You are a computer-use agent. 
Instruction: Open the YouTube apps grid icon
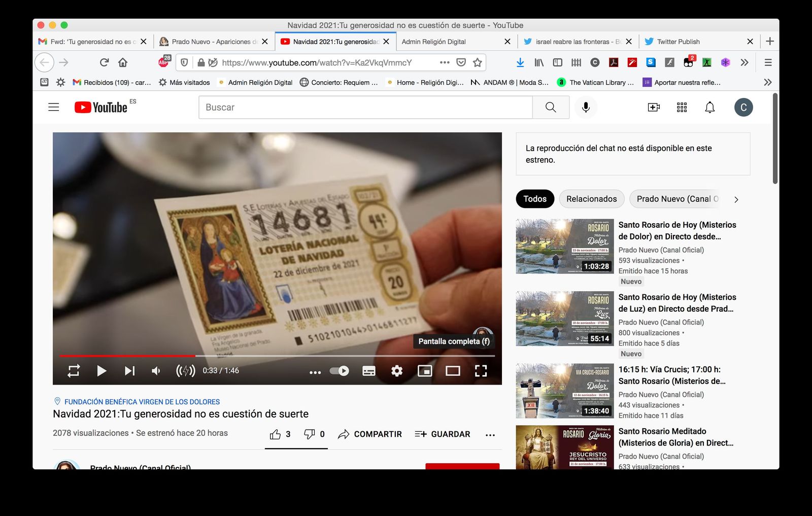click(682, 107)
